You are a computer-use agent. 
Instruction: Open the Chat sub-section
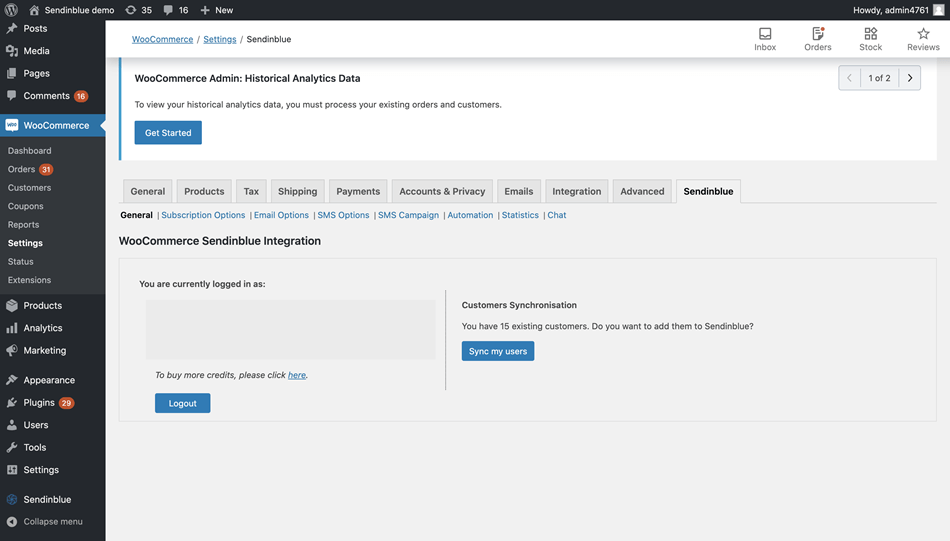(x=557, y=215)
